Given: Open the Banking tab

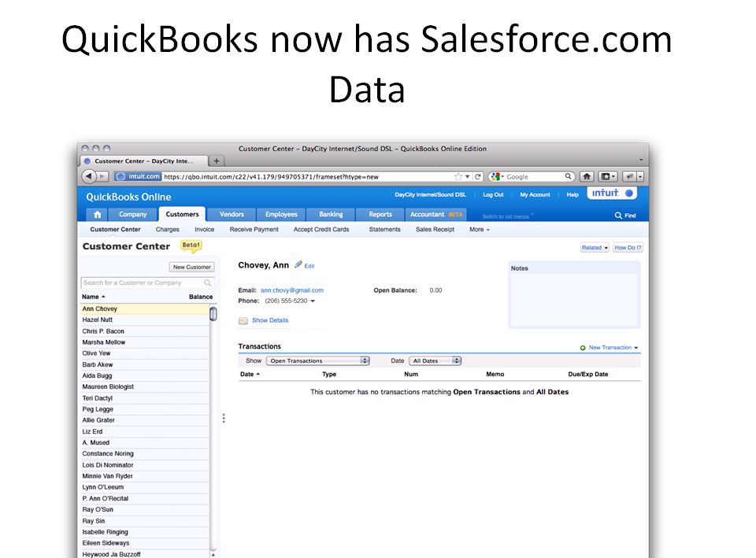Looking at the screenshot, I should click(331, 214).
